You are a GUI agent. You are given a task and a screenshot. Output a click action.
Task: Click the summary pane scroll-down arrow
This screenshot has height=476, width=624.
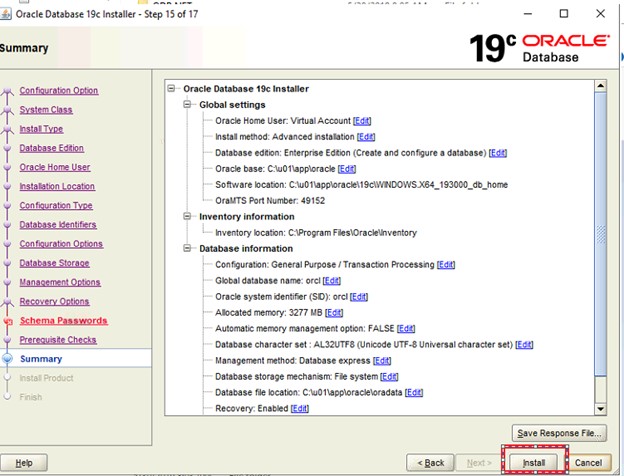point(601,408)
